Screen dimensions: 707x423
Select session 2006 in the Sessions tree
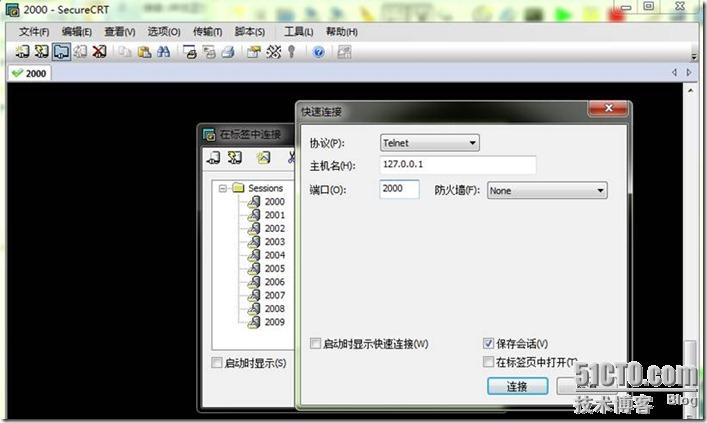click(x=274, y=282)
